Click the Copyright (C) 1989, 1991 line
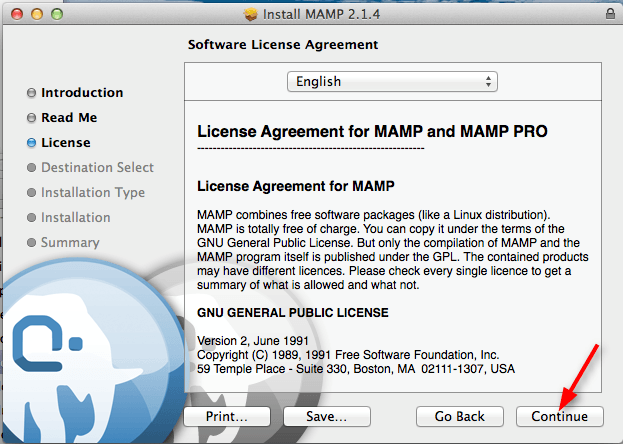The height and width of the screenshot is (444, 623). point(348,355)
